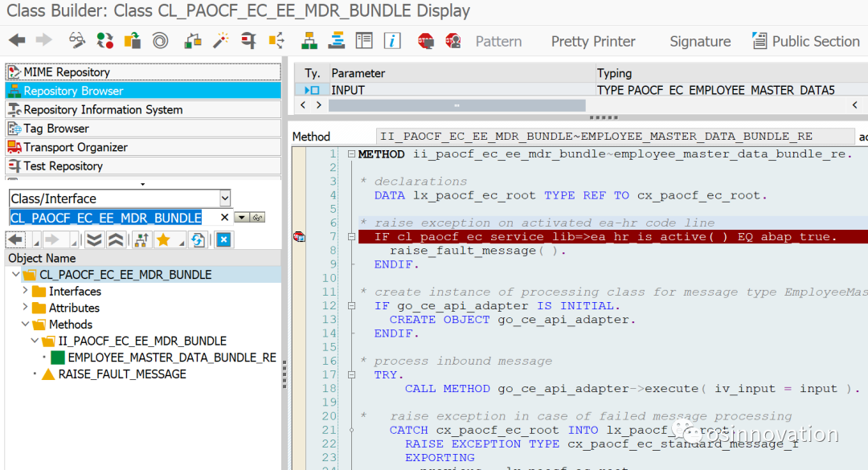The height and width of the screenshot is (470, 868).
Task: Collapse the IF block on line 7
Action: [351, 236]
